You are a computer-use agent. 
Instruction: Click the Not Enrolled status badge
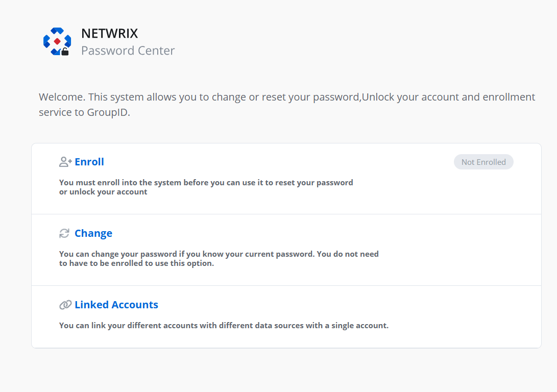click(483, 162)
